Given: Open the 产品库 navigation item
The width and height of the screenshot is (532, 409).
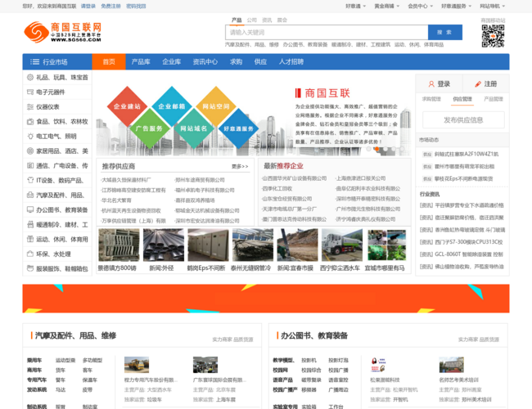Looking at the screenshot, I should click(x=141, y=61).
